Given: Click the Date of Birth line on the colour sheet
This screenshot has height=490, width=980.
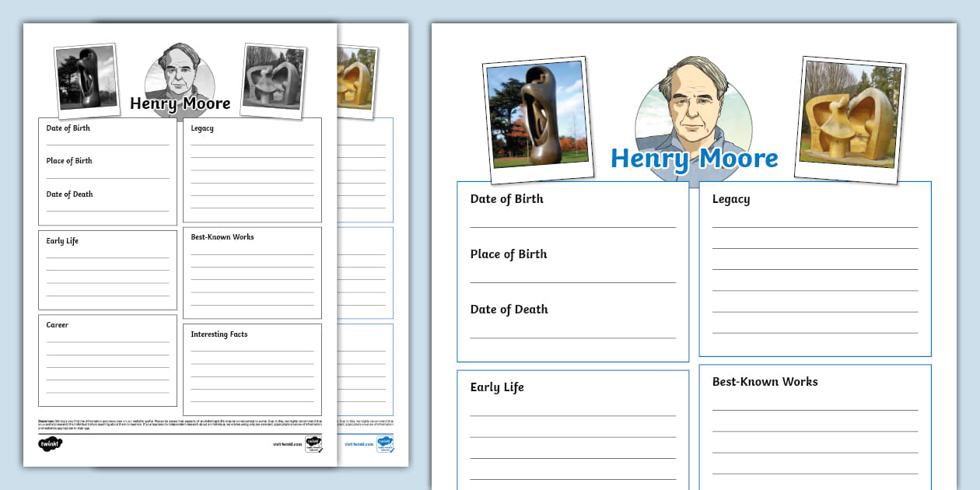Looking at the screenshot, I should point(572,226).
